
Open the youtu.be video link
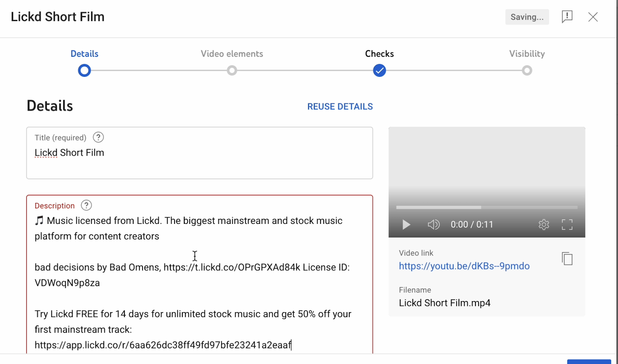pyautogui.click(x=464, y=266)
